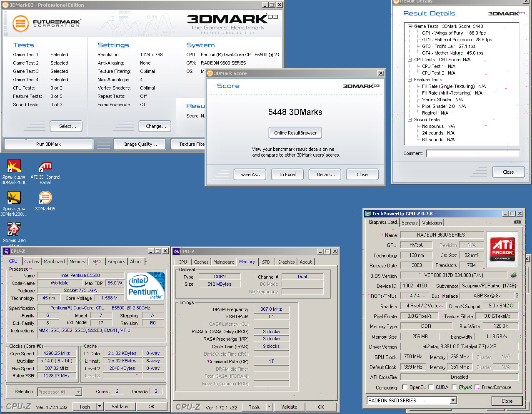Viewport: 532px width, 414px height.
Task: Click the BIOS save chip icon in GPU-Z
Action: coord(514,275)
